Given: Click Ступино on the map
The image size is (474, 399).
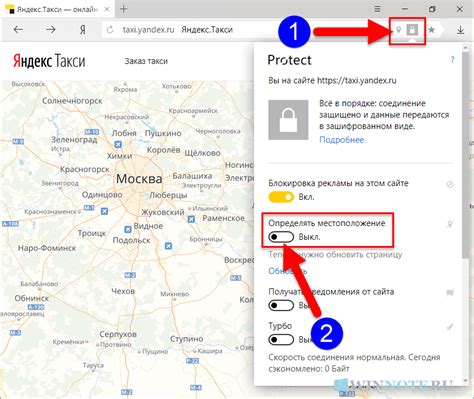Looking at the screenshot, I should (187, 339).
